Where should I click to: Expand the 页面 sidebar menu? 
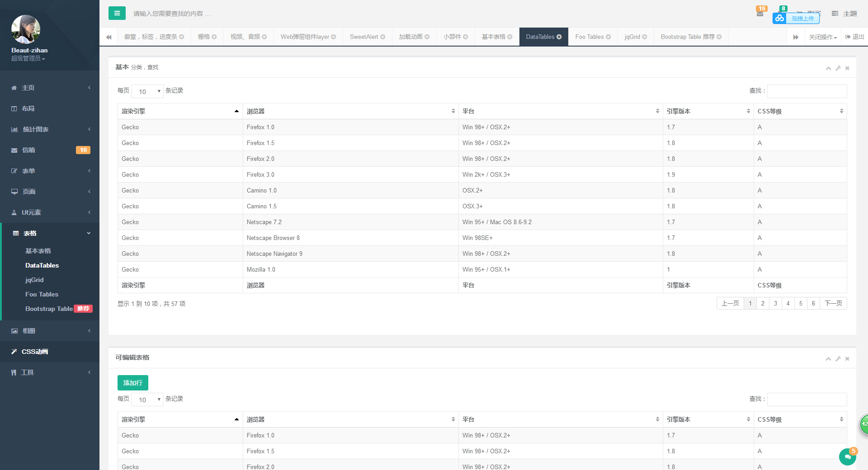point(50,192)
